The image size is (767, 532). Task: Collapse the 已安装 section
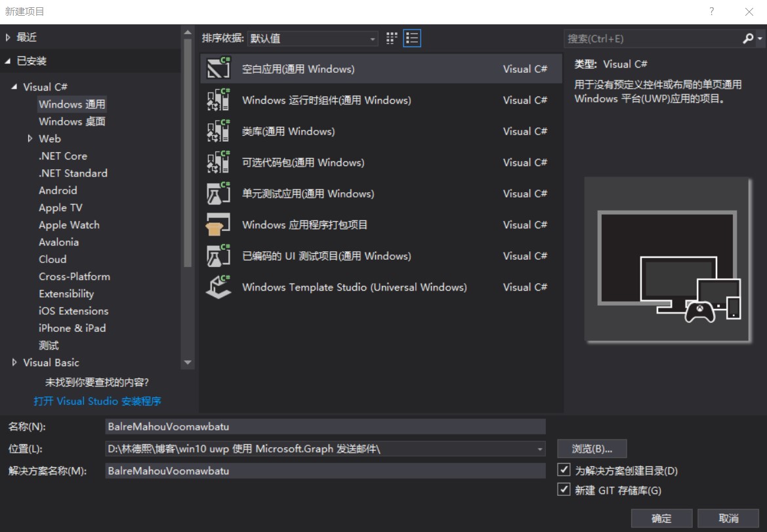[x=8, y=61]
